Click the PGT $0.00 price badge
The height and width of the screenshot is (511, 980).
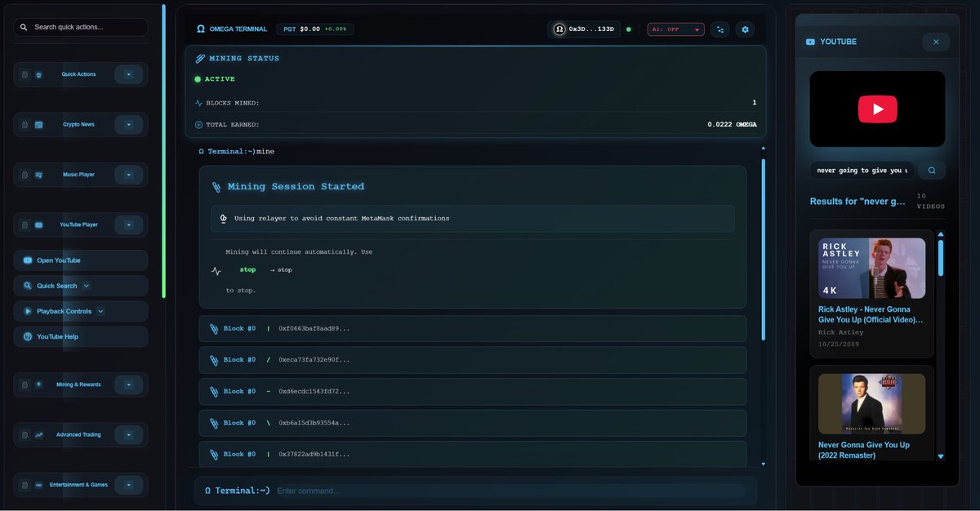point(315,29)
